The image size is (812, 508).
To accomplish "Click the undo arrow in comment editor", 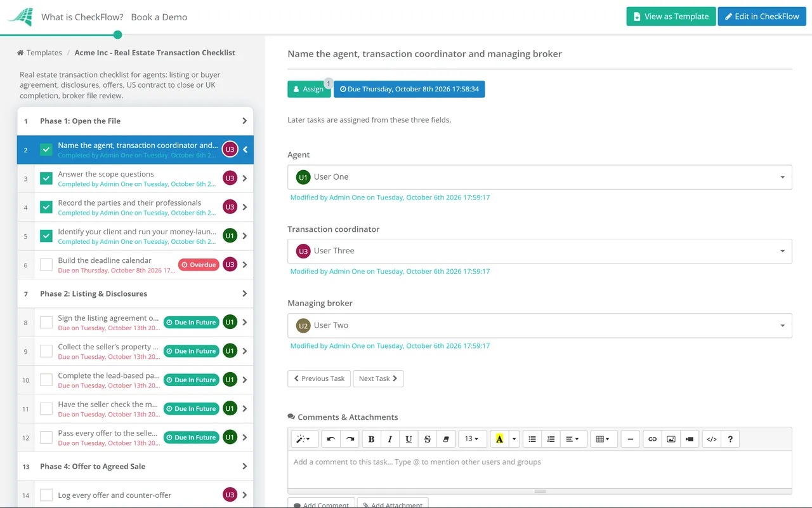I will (331, 439).
